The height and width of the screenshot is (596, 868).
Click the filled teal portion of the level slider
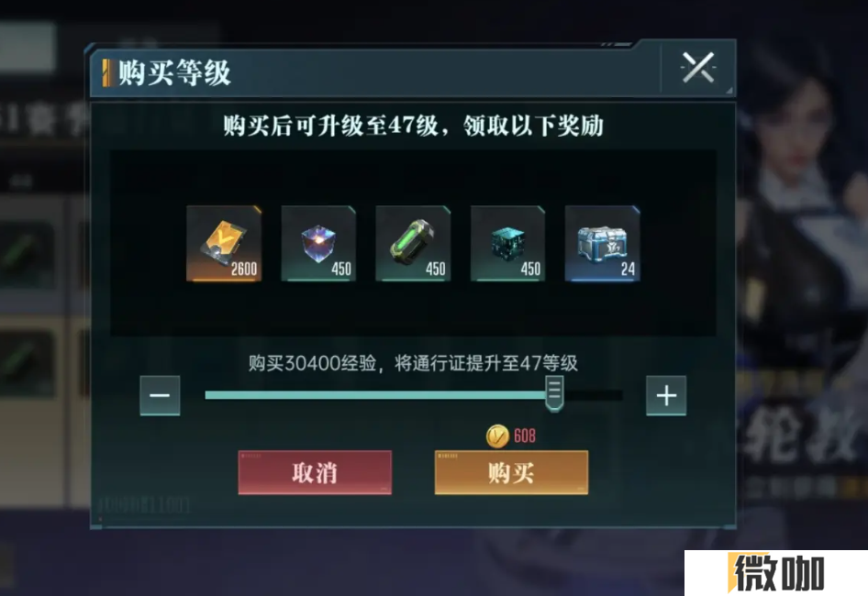374,395
